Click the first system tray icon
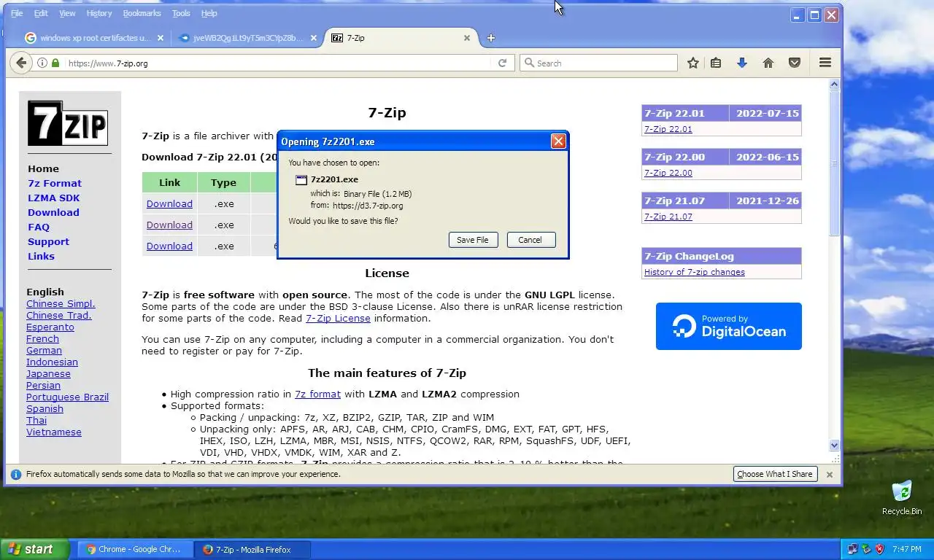 [852, 549]
